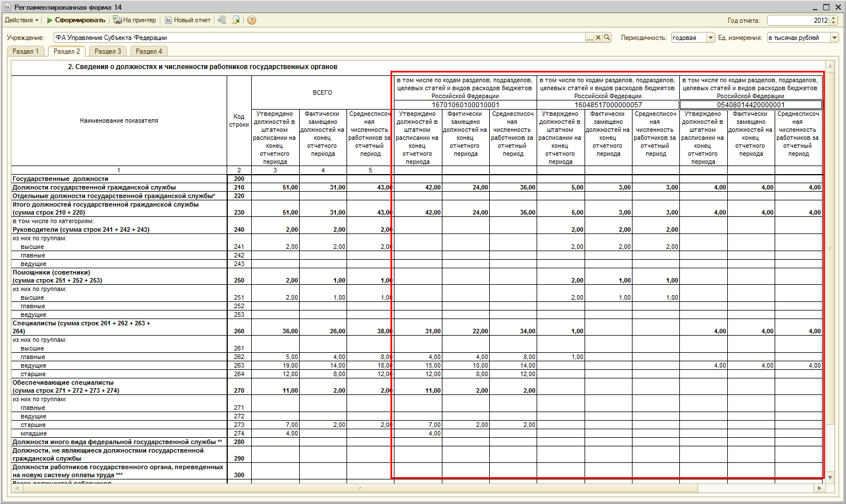Click the green Сформировать play icon
The image size is (846, 504).
tap(50, 20)
